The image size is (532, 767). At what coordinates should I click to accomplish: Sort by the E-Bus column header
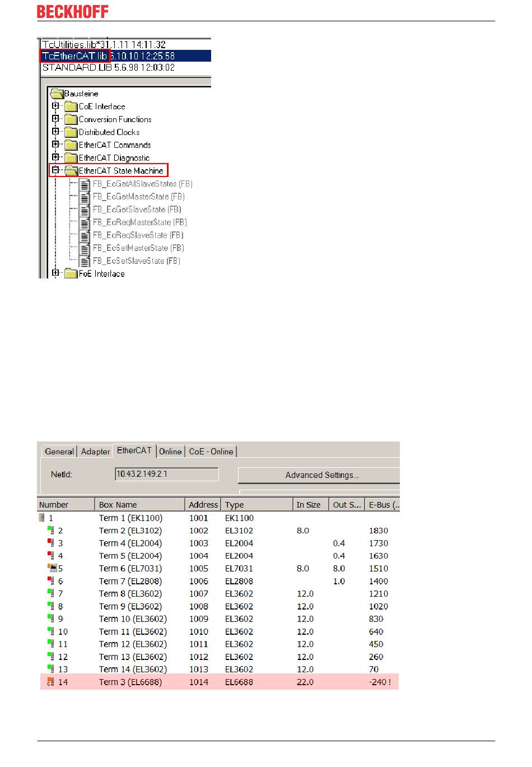tap(382, 504)
